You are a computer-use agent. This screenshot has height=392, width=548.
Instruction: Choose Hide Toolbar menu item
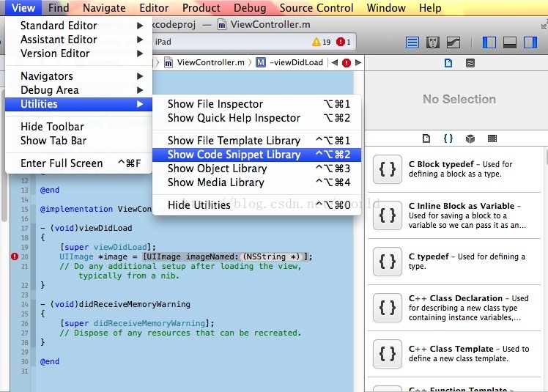78,127
